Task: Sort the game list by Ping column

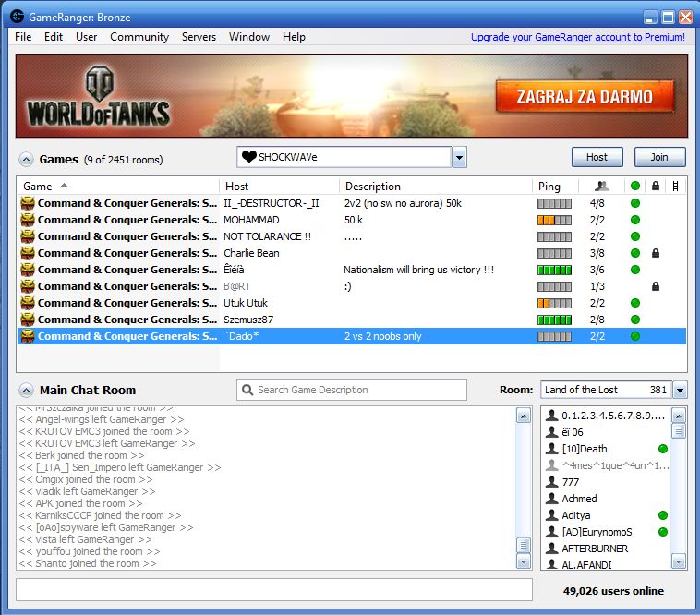Action: click(x=549, y=187)
